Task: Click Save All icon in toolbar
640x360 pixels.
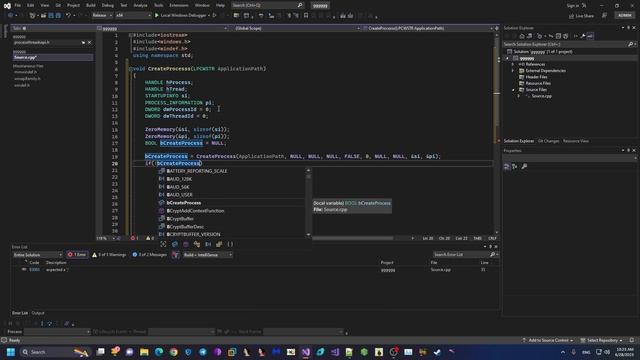Action: click(x=58, y=16)
